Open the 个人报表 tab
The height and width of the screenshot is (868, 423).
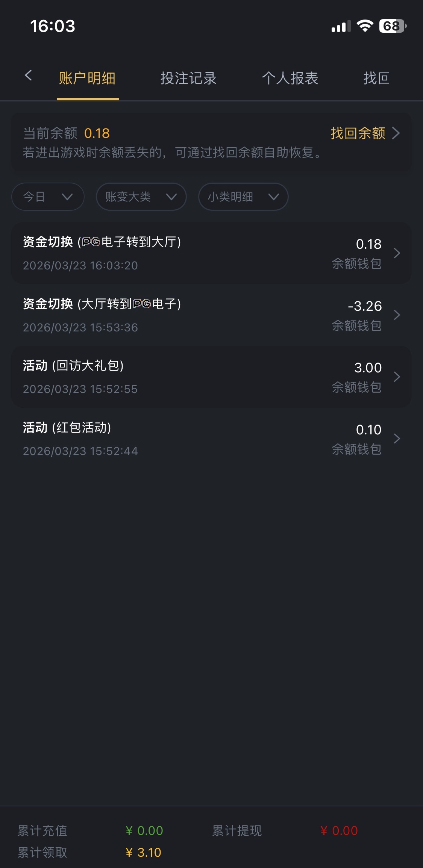tap(290, 79)
